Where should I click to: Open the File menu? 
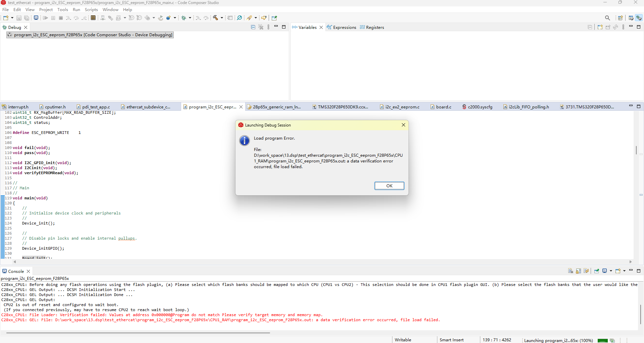coord(6,10)
